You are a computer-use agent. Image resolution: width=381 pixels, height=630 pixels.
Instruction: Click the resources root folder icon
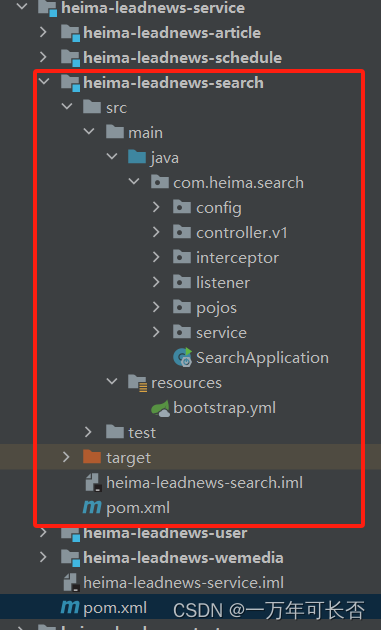tap(138, 382)
